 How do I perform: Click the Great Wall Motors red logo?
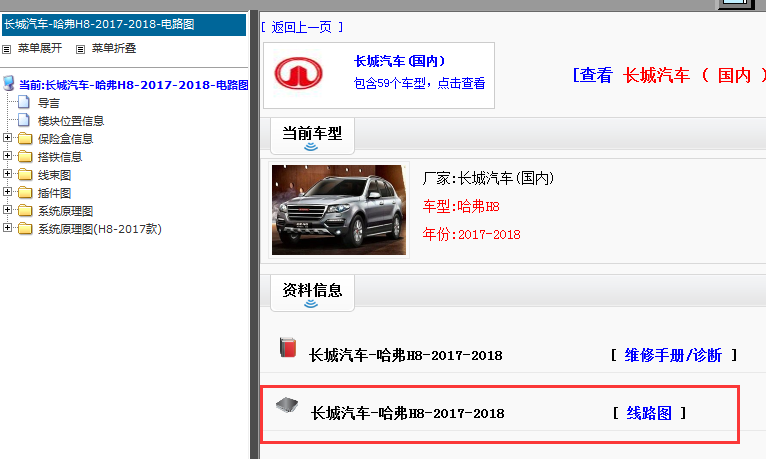298,74
